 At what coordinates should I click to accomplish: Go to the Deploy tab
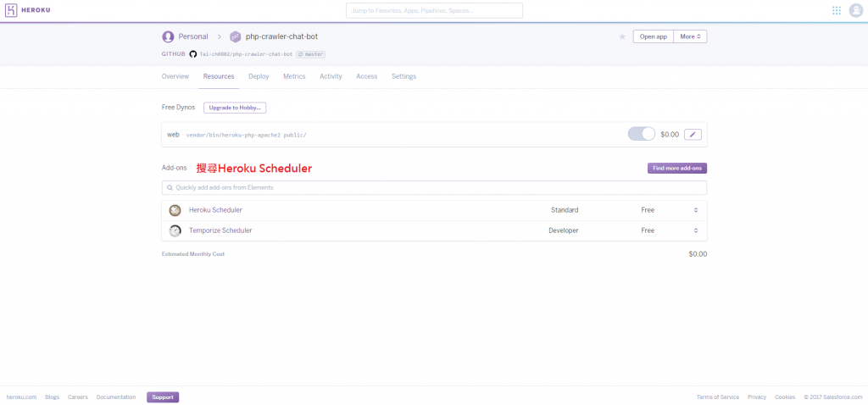tap(259, 76)
